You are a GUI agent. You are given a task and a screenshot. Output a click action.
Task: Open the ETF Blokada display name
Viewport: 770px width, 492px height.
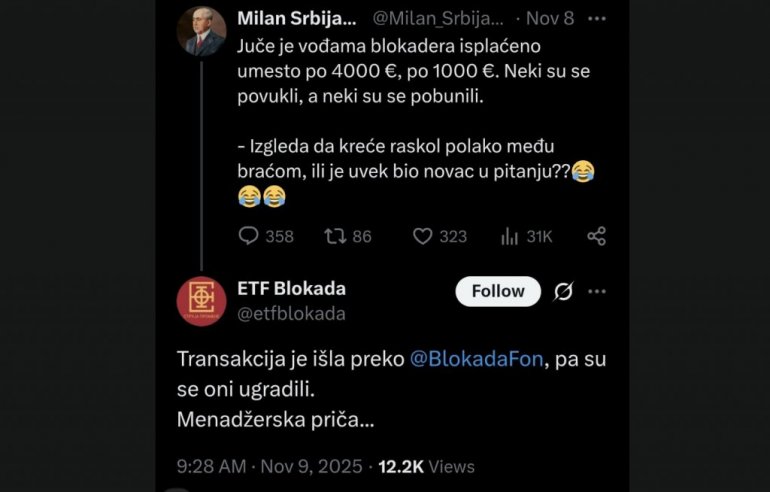[291, 289]
